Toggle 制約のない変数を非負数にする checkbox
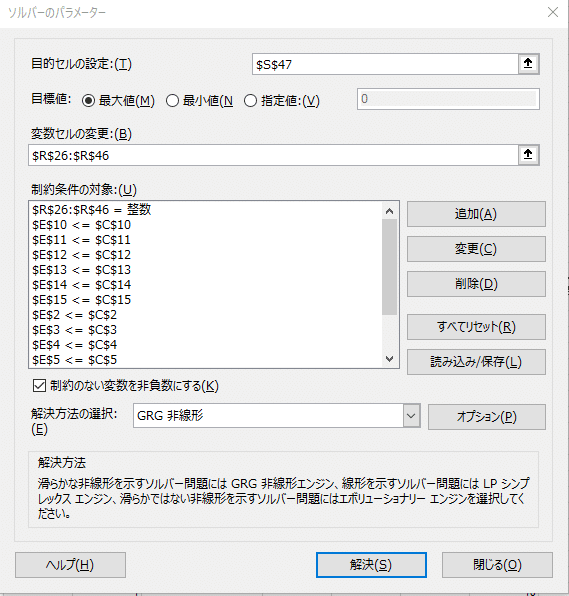The height and width of the screenshot is (596, 569). (x=39, y=385)
